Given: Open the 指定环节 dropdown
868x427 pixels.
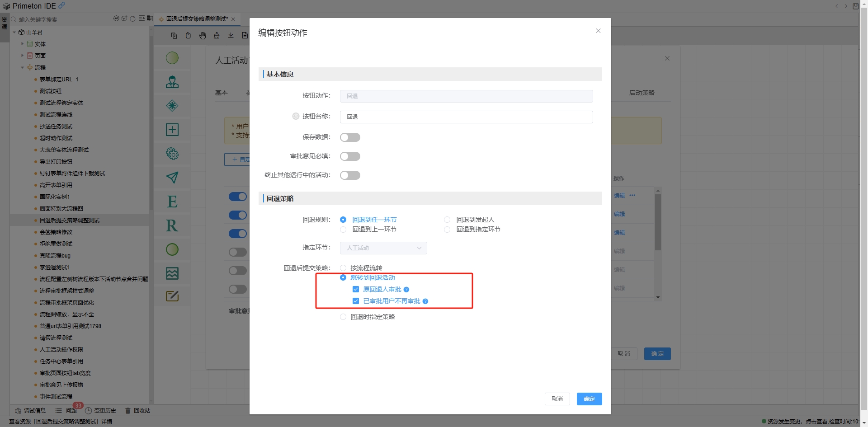Looking at the screenshot, I should click(383, 248).
